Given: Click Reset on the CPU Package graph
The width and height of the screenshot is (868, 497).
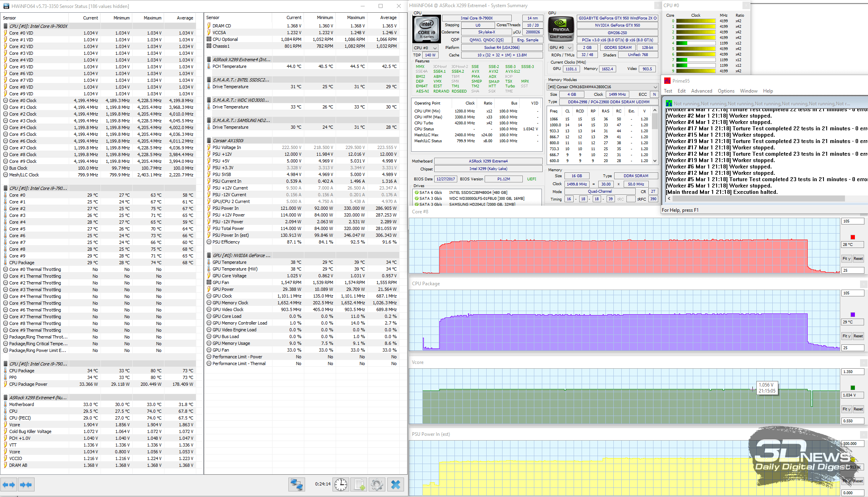Looking at the screenshot, I should click(858, 336).
